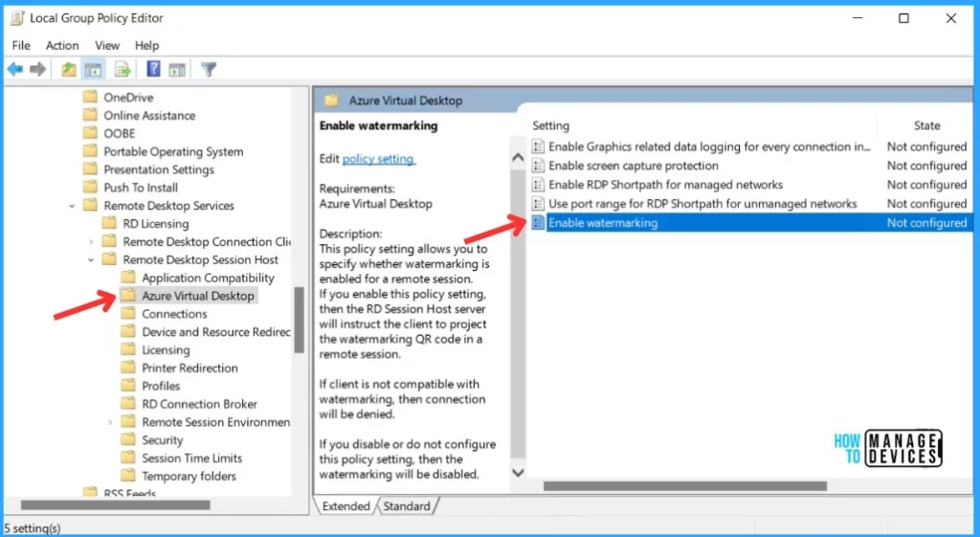980x537 pixels.
Task: Click policy icon beside Enable watermarking
Action: point(538,222)
